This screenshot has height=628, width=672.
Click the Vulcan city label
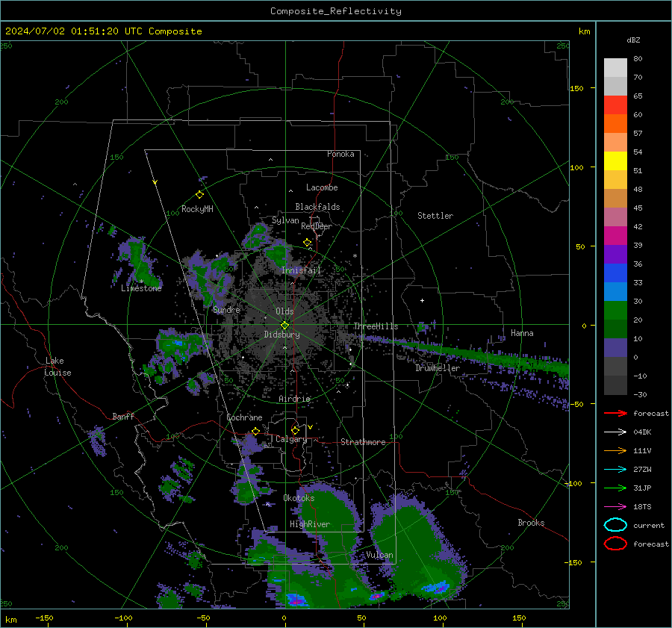click(379, 555)
